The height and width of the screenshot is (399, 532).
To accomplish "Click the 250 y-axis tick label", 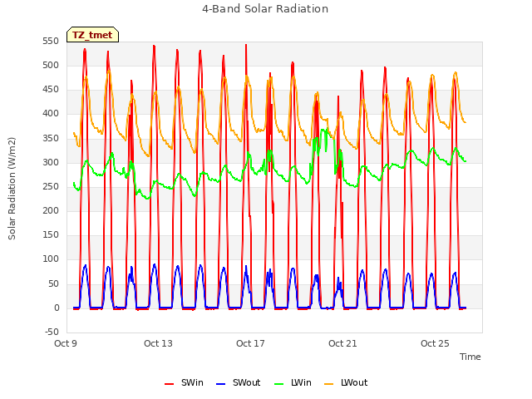I will [51, 187].
